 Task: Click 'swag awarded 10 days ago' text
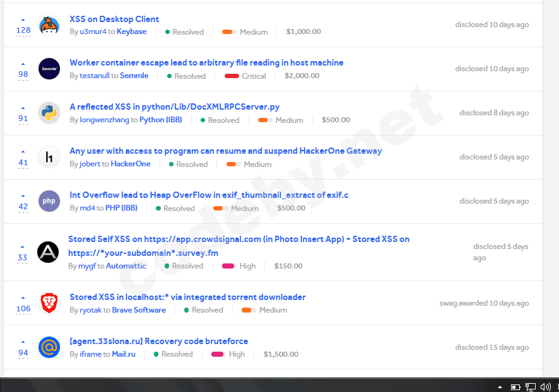click(x=484, y=303)
